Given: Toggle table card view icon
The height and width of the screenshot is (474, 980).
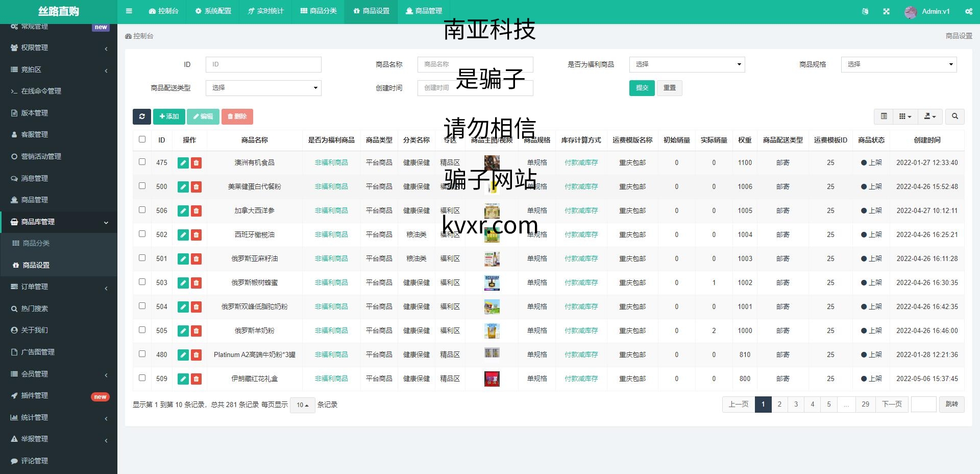Looking at the screenshot, I should [x=884, y=116].
